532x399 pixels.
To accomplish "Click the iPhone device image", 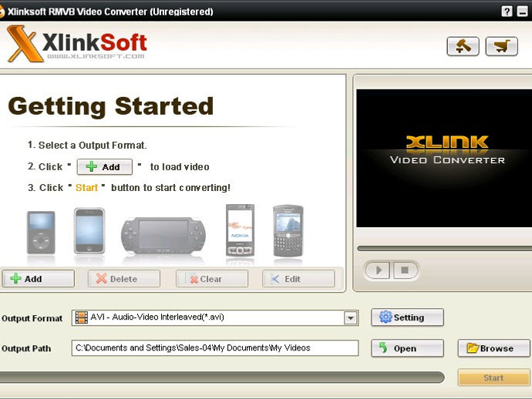I will pyautogui.click(x=89, y=231).
